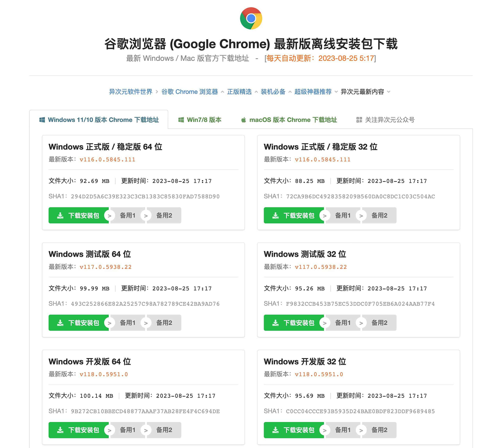The image size is (500, 448).
Task: Use 备用2 mirror for 开发版 64 位
Action: pos(164,430)
